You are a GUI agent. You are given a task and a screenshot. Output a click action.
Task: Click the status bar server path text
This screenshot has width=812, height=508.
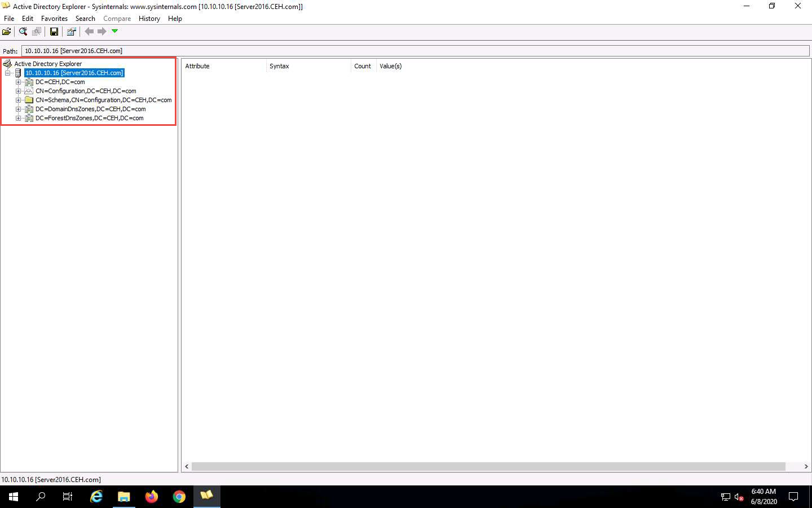coord(51,480)
